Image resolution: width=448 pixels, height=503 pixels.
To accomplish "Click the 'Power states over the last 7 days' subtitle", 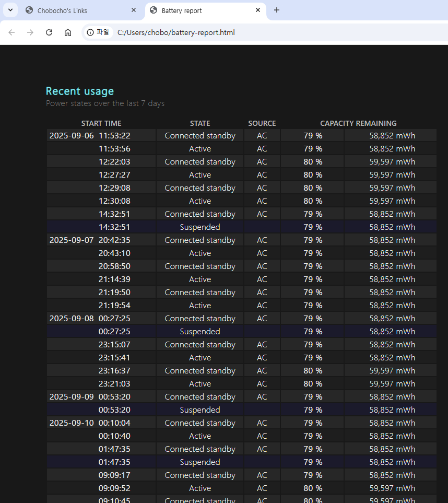I will click(x=105, y=103).
